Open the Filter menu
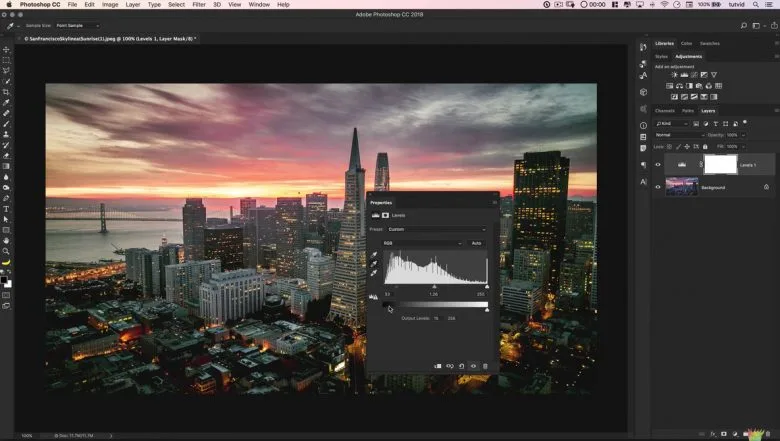The height and width of the screenshot is (441, 780). (x=199, y=4)
